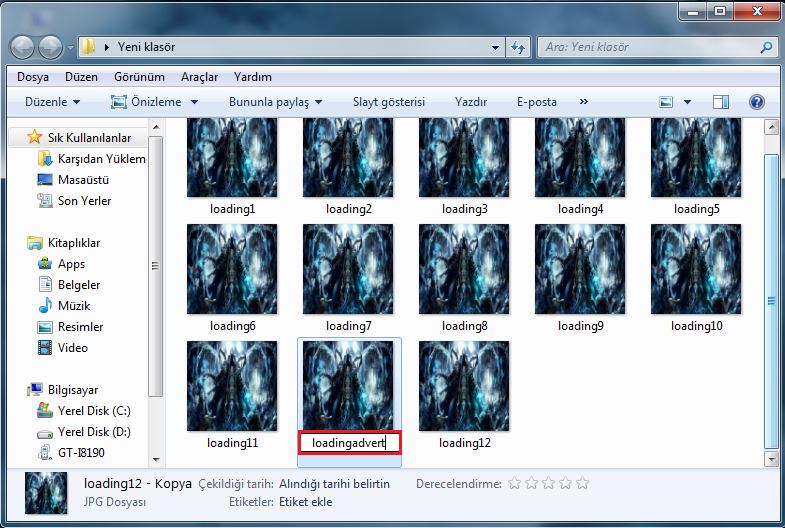Viewport: 785px width, 528px height.
Task: Go forward with the Forward arrow button
Action: click(x=51, y=48)
